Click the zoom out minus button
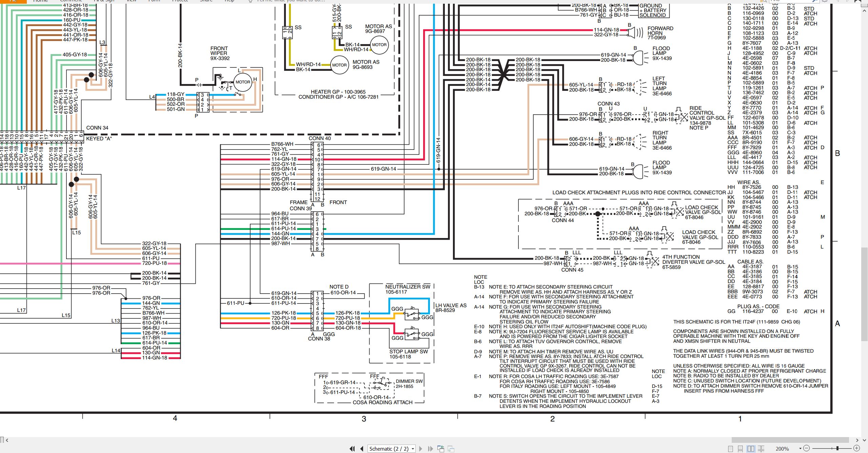 806,448
